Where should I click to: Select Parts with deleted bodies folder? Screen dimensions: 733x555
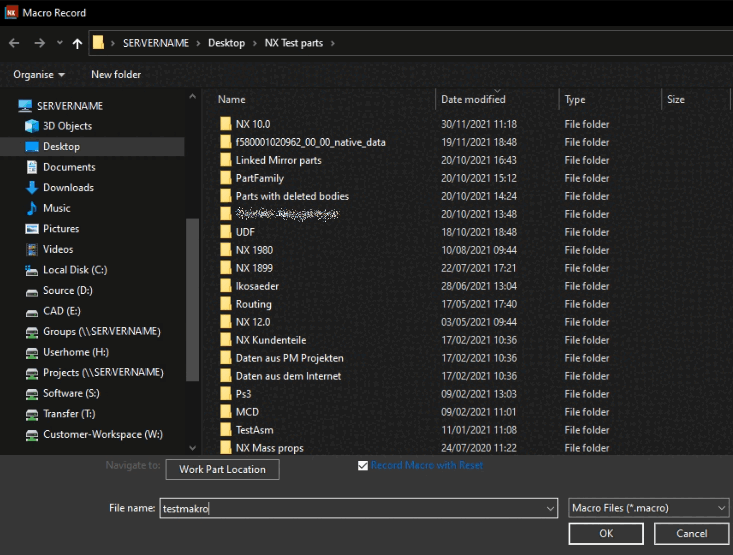click(285, 196)
